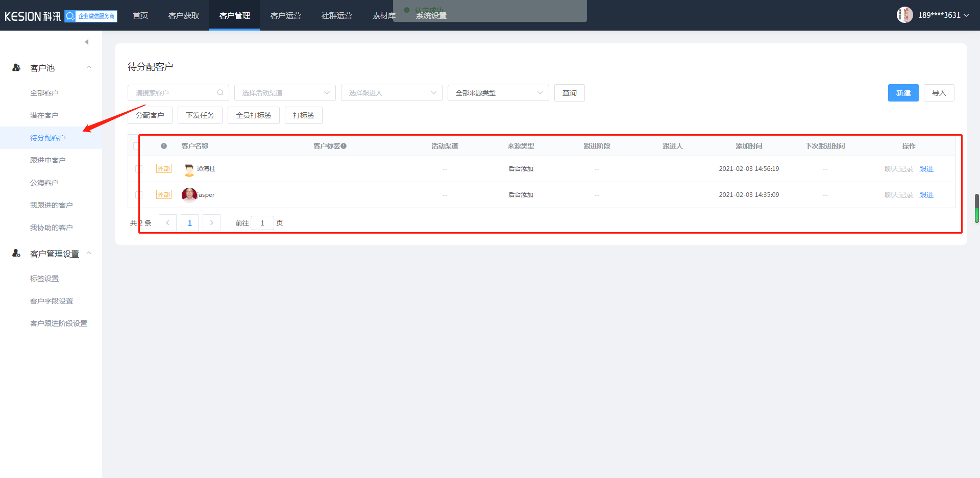Toggle the select-all checkbox in the table header
980x478 pixels.
[x=136, y=146]
